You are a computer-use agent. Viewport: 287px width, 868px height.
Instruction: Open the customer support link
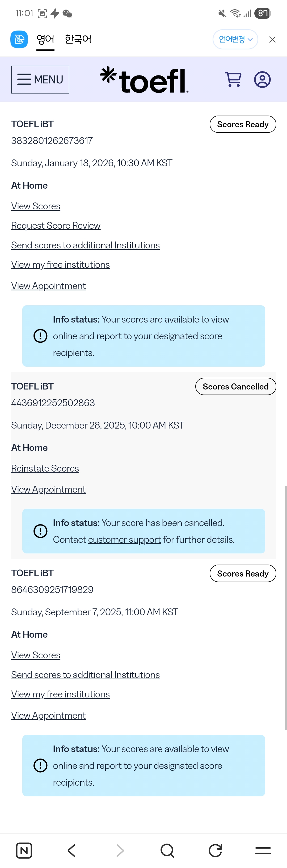tap(124, 539)
